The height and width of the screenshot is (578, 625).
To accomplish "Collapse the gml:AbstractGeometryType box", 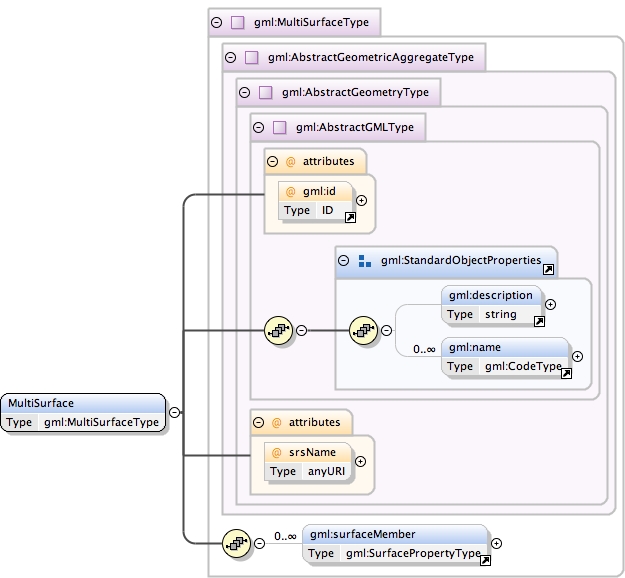I will click(x=244, y=92).
